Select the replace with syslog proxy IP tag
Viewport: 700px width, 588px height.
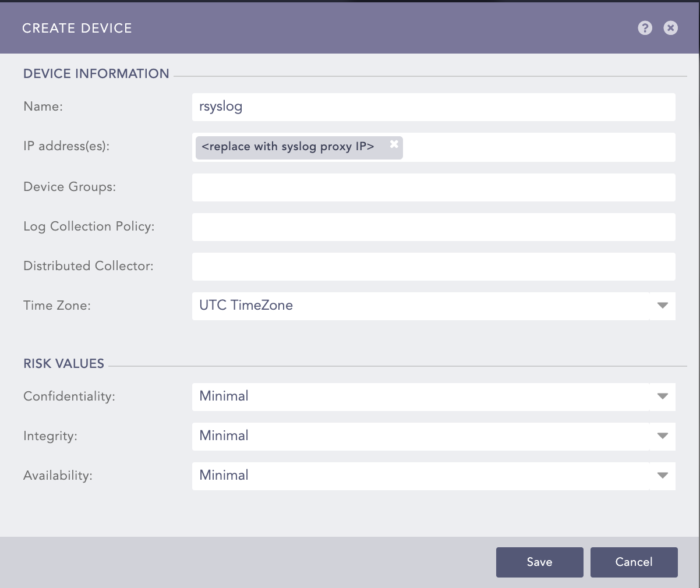coord(288,147)
